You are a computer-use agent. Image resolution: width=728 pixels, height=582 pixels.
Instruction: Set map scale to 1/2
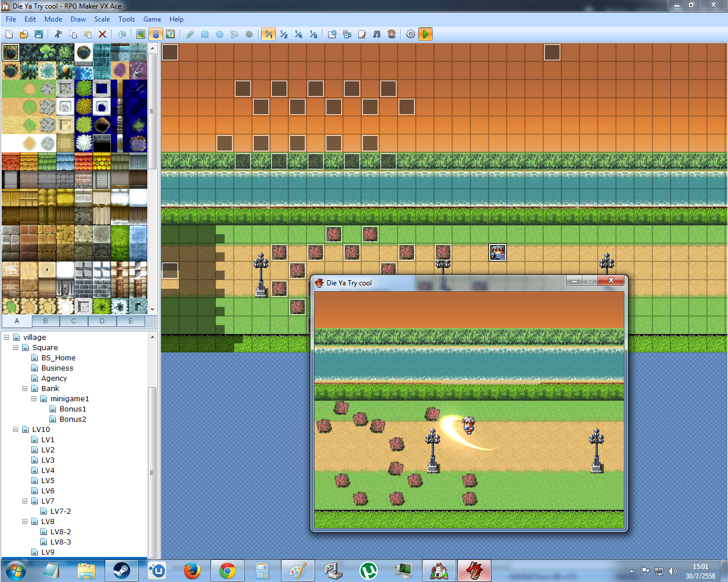click(283, 34)
